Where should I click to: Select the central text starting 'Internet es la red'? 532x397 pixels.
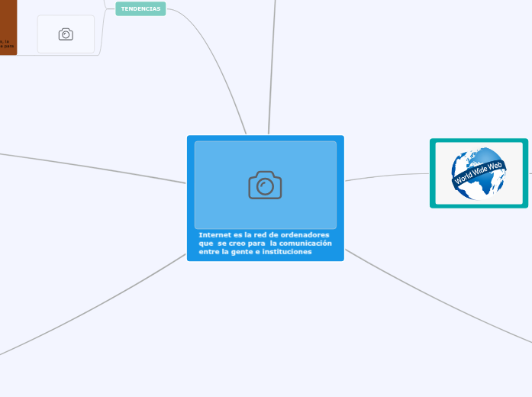pyautogui.click(x=265, y=243)
